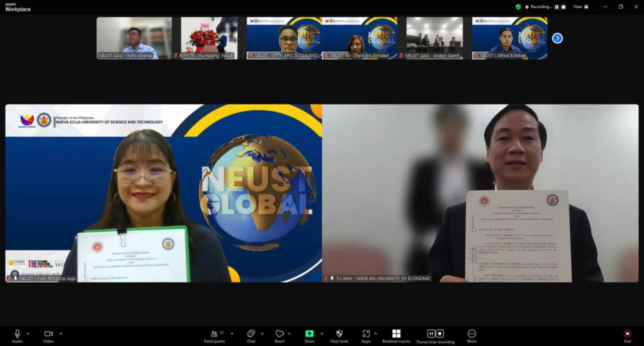Expand the Participants options arrow
The width and height of the screenshot is (644, 346).
232,333
